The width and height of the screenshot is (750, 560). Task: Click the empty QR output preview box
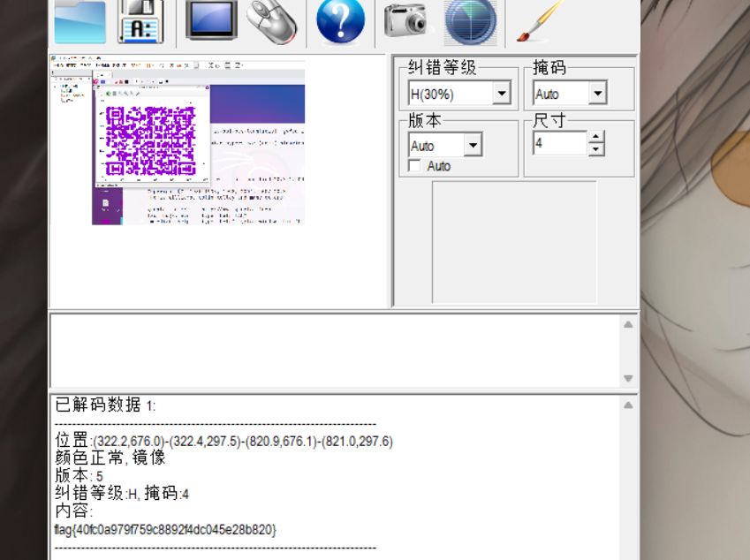pyautogui.click(x=514, y=242)
